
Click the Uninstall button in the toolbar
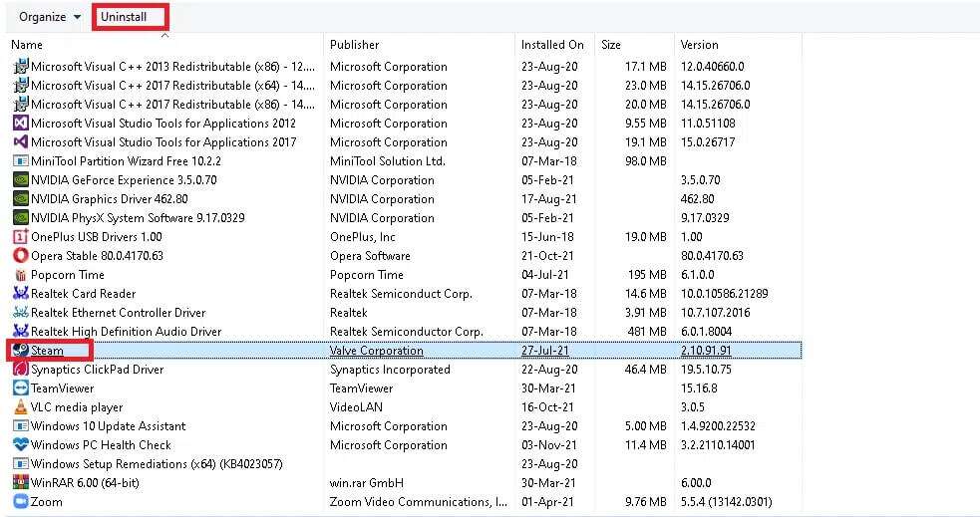[124, 17]
